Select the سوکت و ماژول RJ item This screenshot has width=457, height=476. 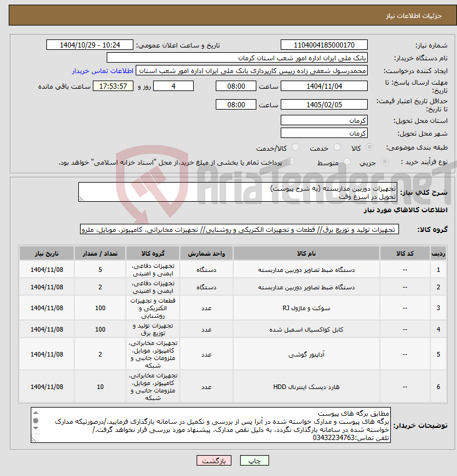pos(306,308)
